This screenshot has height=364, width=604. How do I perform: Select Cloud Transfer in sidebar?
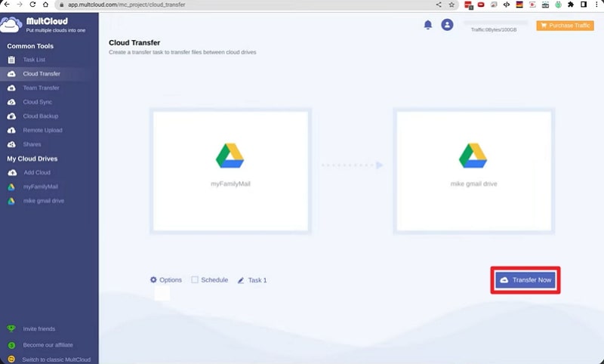[x=42, y=73]
